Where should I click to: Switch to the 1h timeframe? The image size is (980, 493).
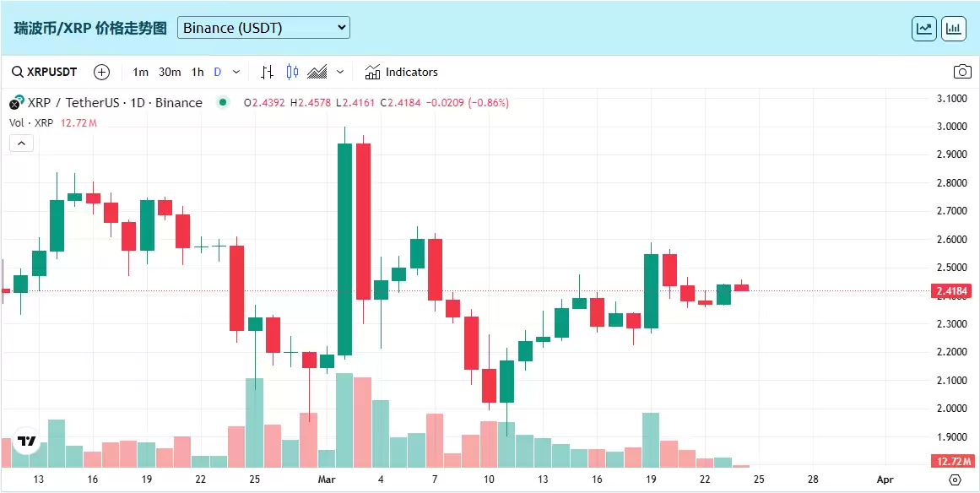pos(198,72)
